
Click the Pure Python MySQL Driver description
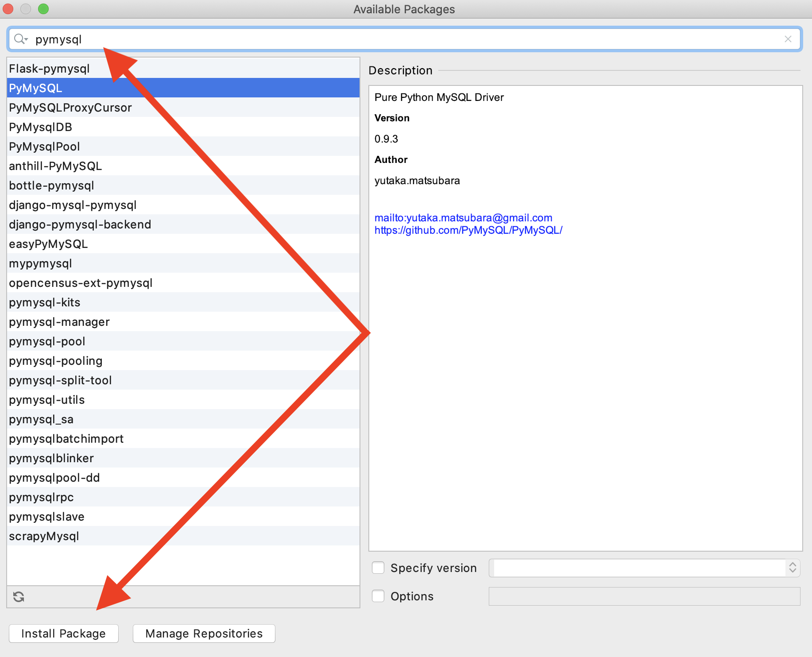[439, 97]
